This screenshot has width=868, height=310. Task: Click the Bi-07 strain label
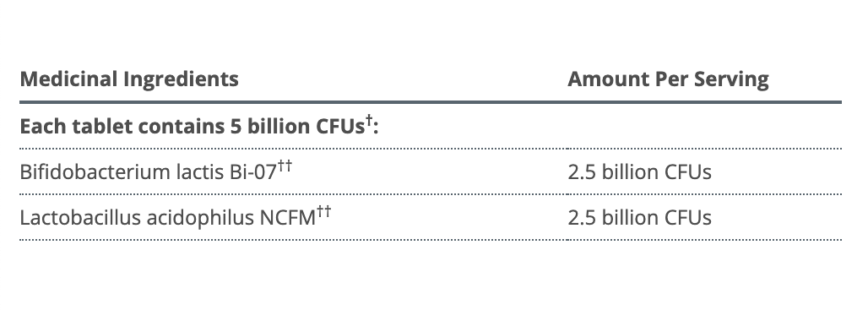(253, 172)
